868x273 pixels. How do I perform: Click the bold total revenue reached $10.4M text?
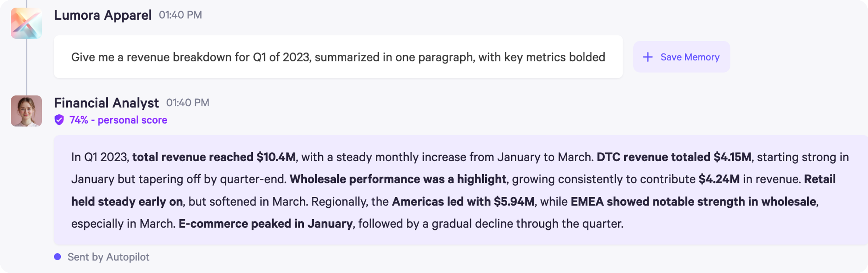(x=214, y=157)
